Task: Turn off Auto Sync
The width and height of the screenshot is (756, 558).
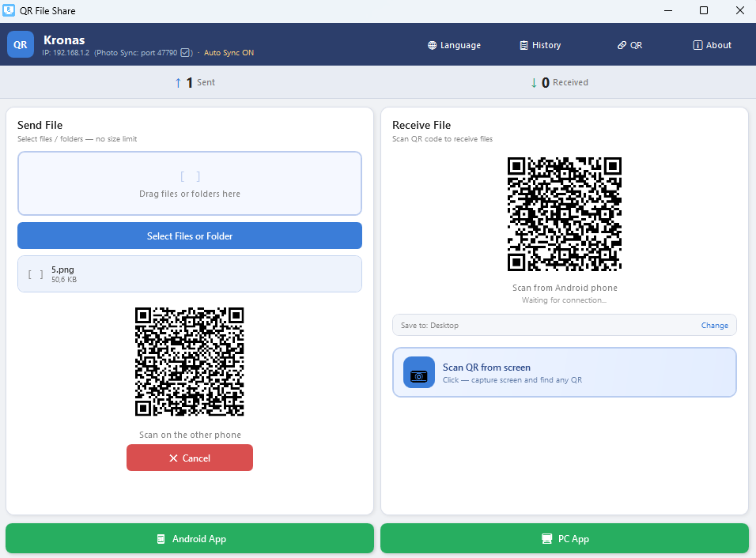Action: (x=229, y=53)
